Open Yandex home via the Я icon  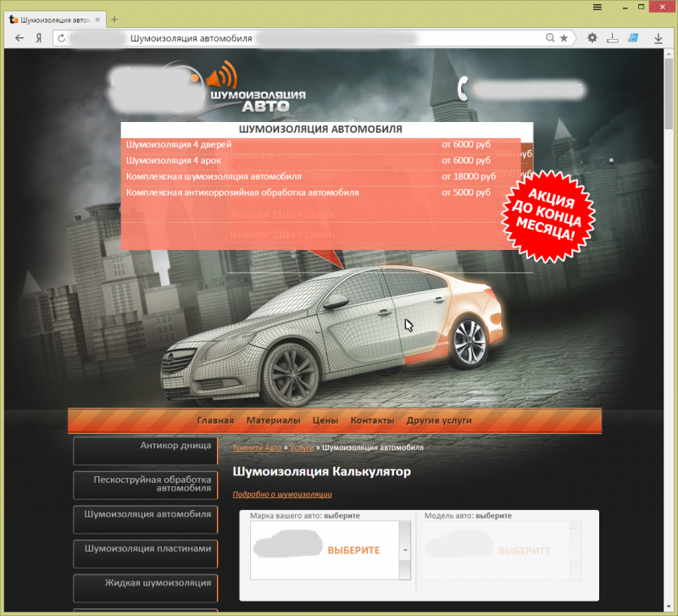pyautogui.click(x=38, y=38)
